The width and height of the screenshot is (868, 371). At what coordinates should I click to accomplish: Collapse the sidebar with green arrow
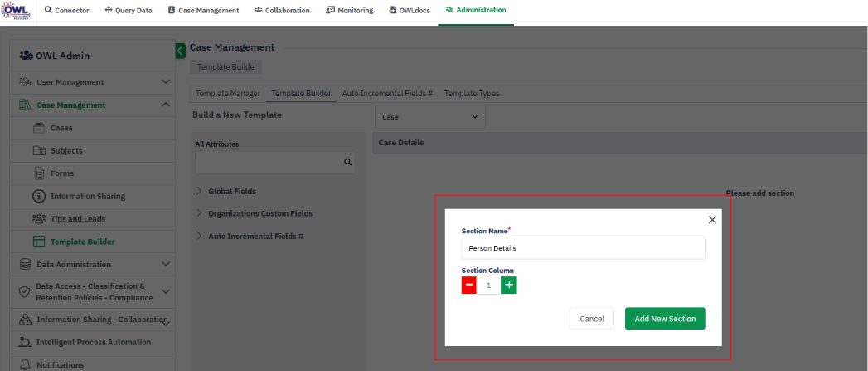(x=180, y=51)
